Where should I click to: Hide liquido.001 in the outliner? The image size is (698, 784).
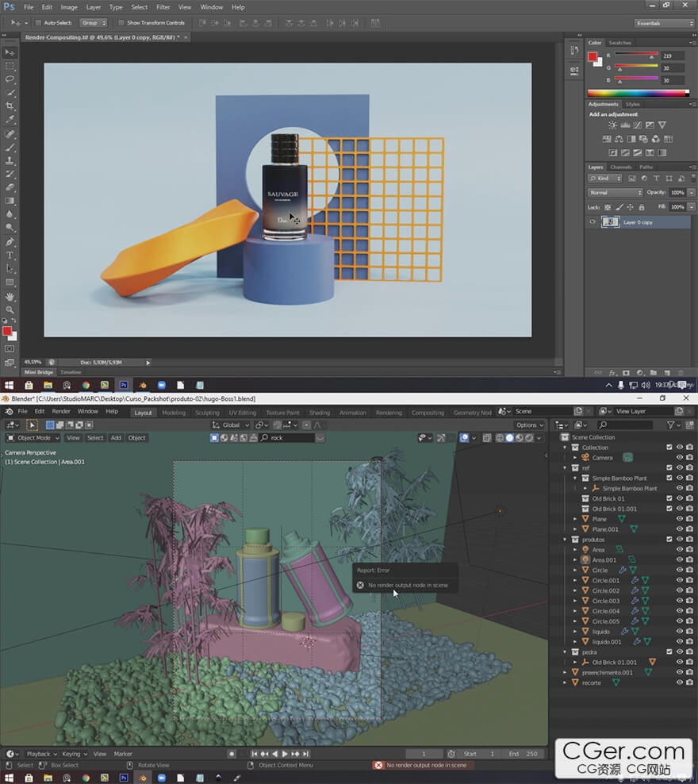680,641
